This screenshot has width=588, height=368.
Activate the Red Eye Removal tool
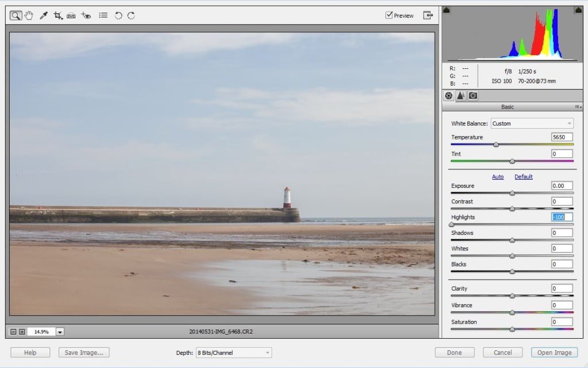click(86, 16)
